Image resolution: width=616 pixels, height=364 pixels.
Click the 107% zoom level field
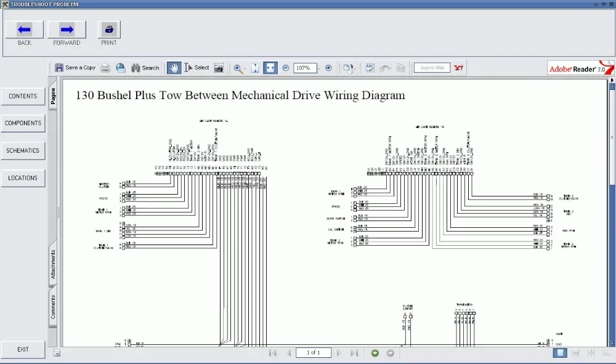click(305, 68)
